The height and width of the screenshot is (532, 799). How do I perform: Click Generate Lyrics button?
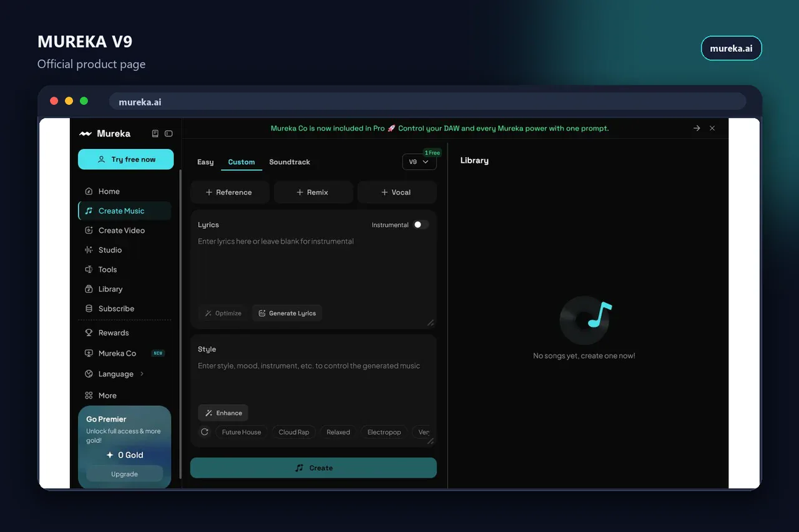pos(287,313)
